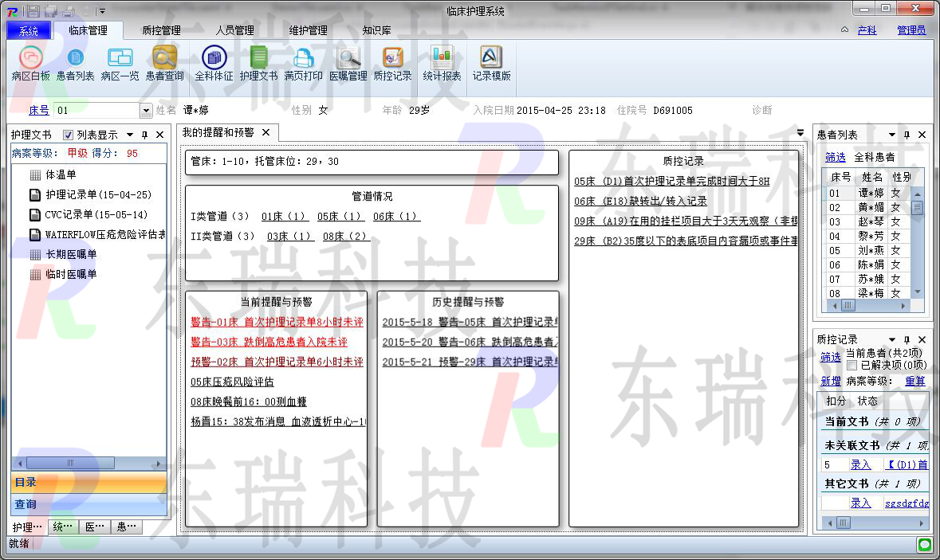Toggle the 已解决项 checkbox
Image resolution: width=940 pixels, height=560 pixels.
pyautogui.click(x=852, y=365)
